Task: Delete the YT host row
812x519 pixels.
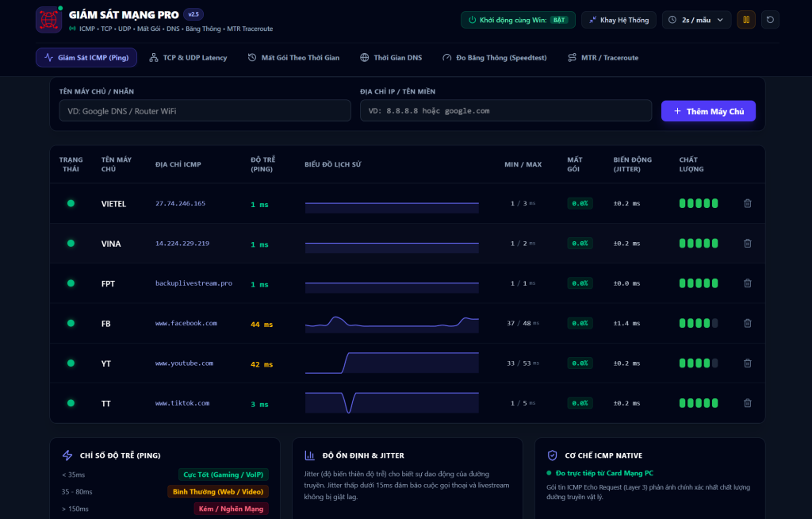Action: pyautogui.click(x=747, y=363)
